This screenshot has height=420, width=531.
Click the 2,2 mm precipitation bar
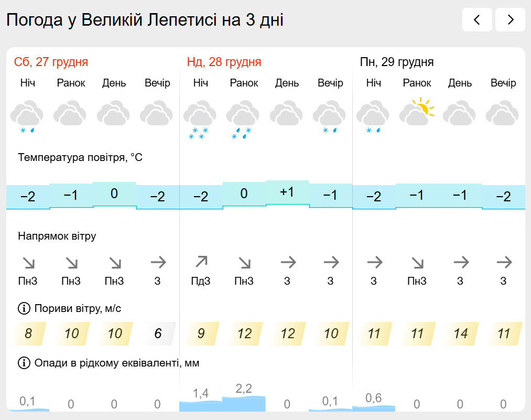point(244,403)
